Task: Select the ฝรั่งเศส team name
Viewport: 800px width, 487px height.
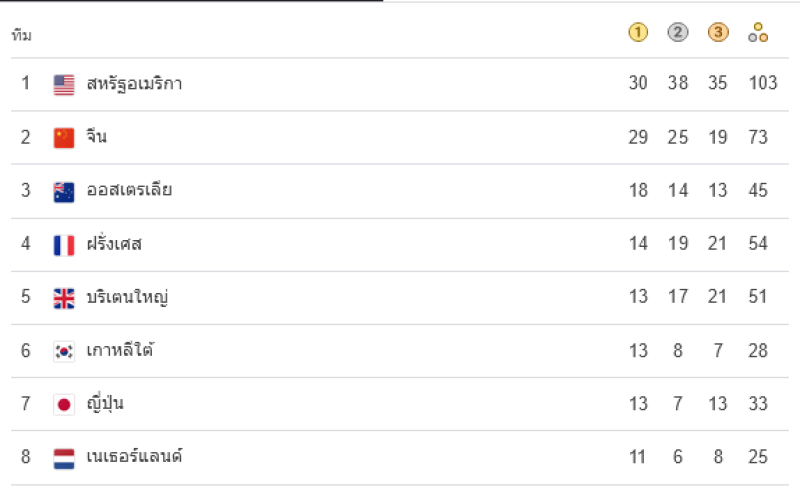Action: click(114, 243)
